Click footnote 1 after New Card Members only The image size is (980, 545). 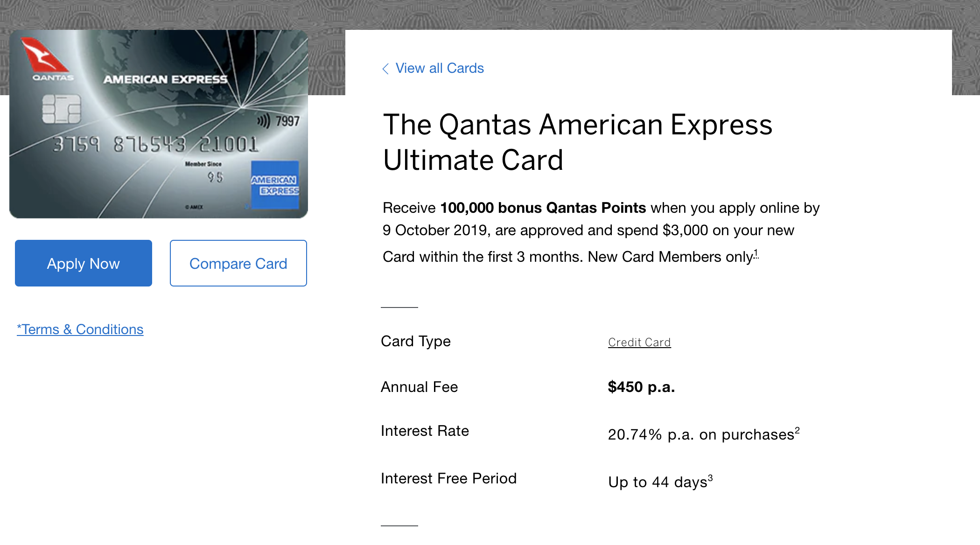[x=756, y=253]
